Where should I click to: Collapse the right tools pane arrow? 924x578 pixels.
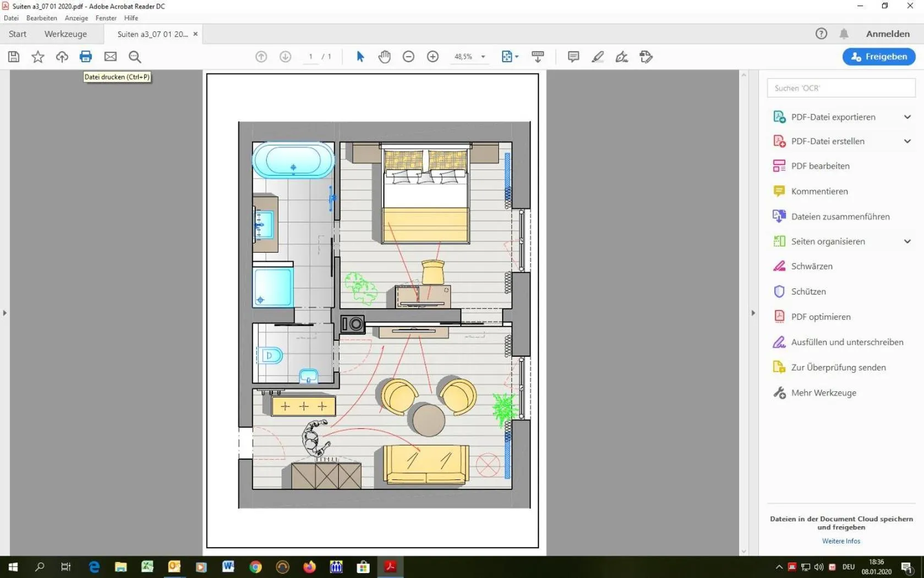tap(753, 313)
